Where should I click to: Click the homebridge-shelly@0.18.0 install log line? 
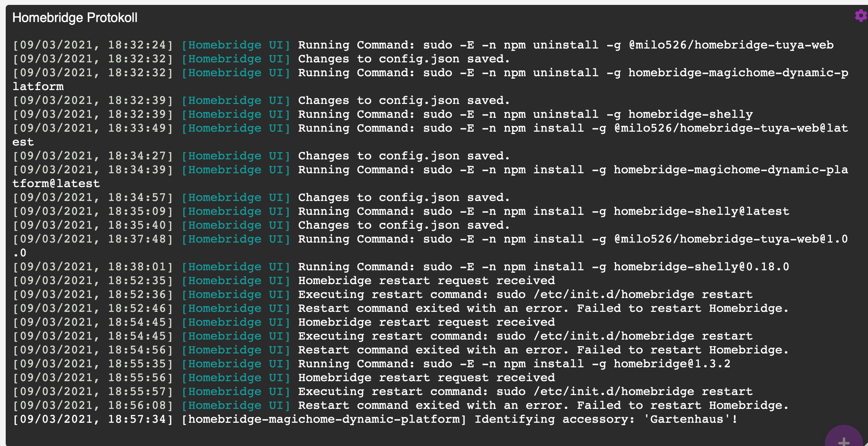(x=543, y=267)
